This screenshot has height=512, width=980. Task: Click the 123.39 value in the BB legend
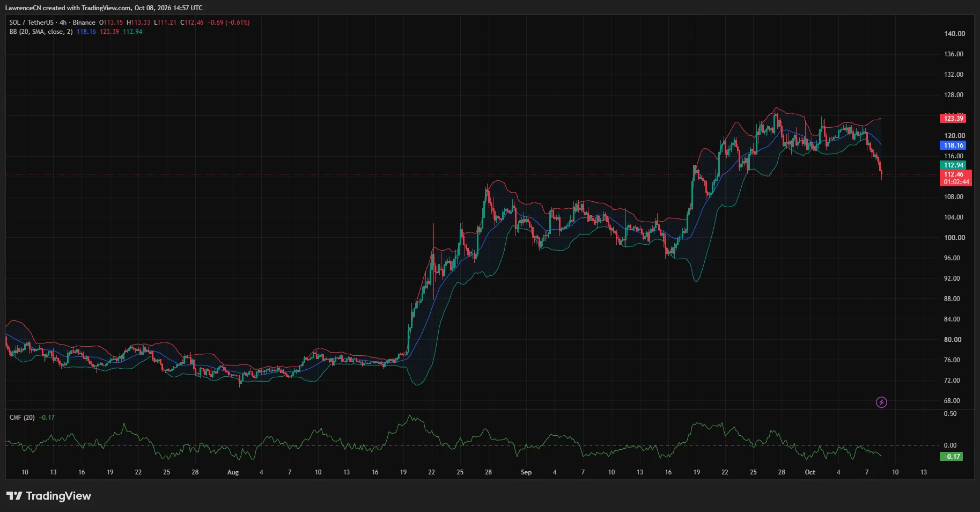pyautogui.click(x=109, y=32)
